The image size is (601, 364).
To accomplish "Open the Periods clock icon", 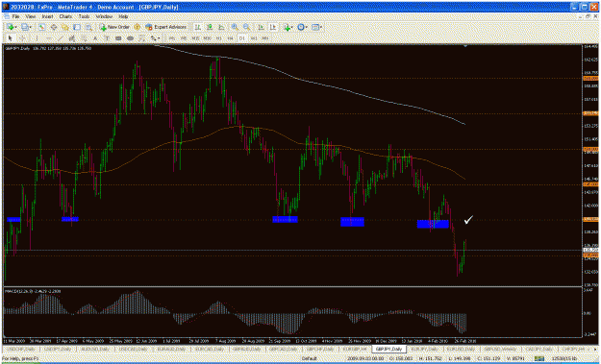I will click(x=301, y=27).
